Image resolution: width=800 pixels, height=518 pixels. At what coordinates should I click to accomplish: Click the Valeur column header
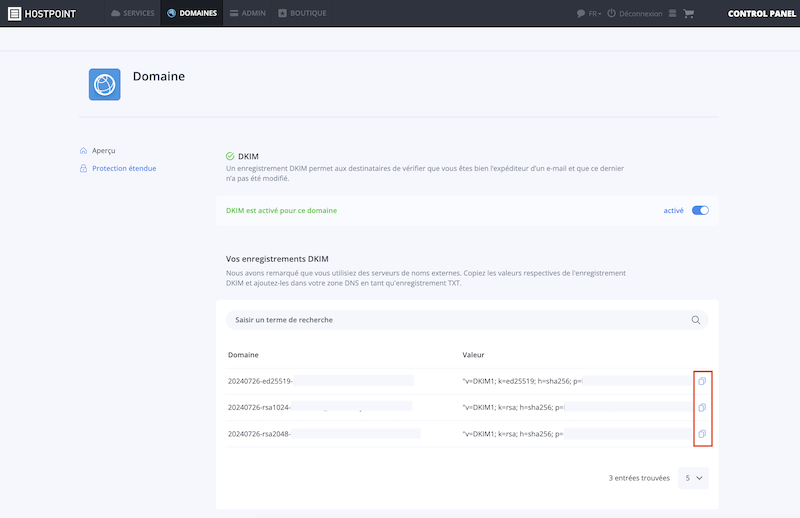click(473, 355)
